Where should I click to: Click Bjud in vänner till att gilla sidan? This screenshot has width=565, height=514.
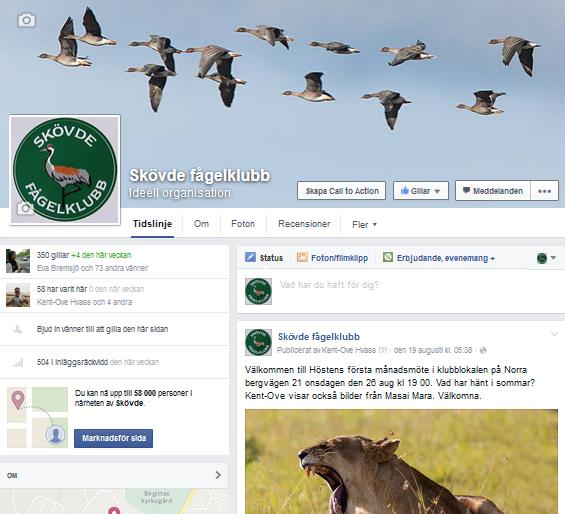[102, 329]
